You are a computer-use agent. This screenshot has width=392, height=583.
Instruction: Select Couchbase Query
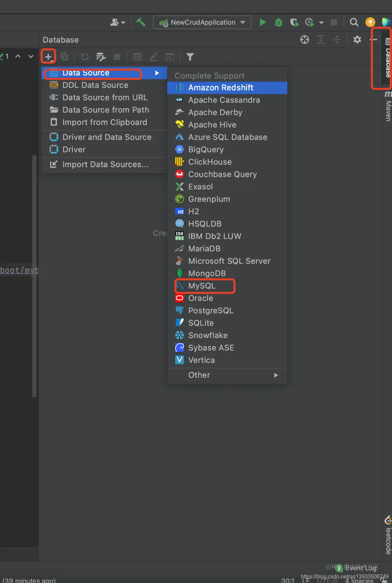coord(227,175)
